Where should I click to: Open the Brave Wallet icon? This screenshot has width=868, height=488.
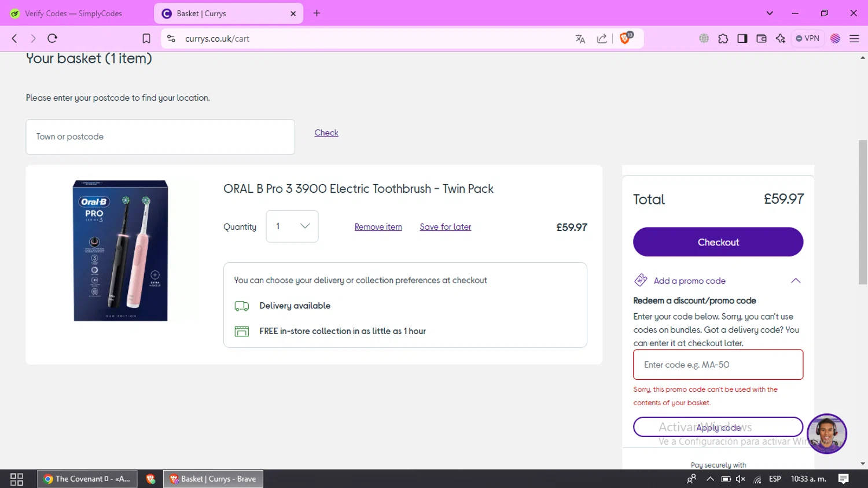762,38
